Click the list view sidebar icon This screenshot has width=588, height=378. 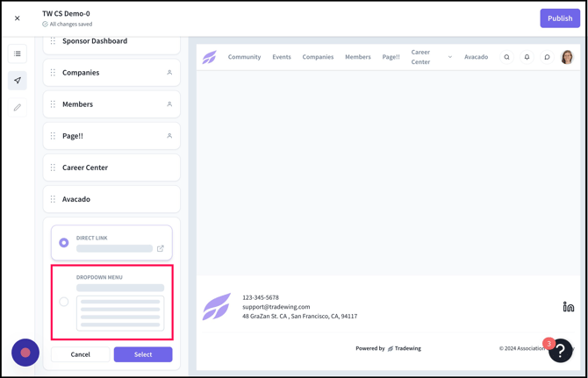coord(18,53)
